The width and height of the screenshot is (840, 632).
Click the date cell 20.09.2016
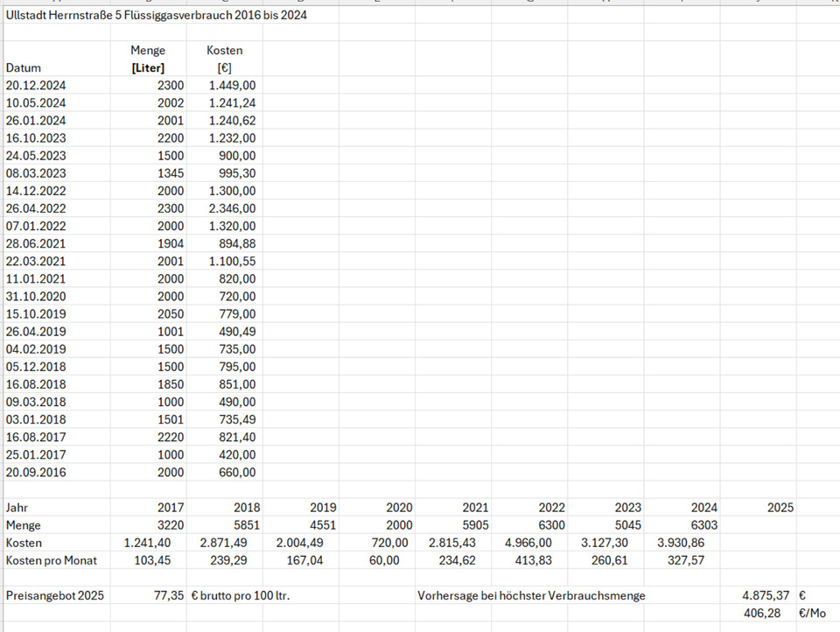tap(36, 472)
